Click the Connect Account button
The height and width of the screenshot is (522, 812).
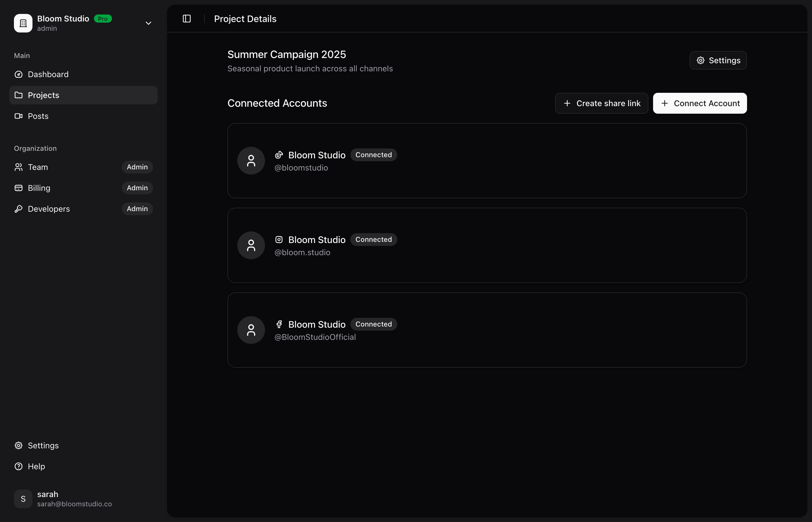click(x=700, y=103)
